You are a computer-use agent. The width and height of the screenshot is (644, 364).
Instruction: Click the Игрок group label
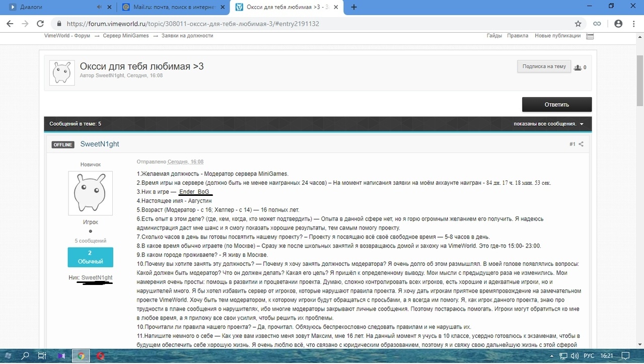[91, 222]
